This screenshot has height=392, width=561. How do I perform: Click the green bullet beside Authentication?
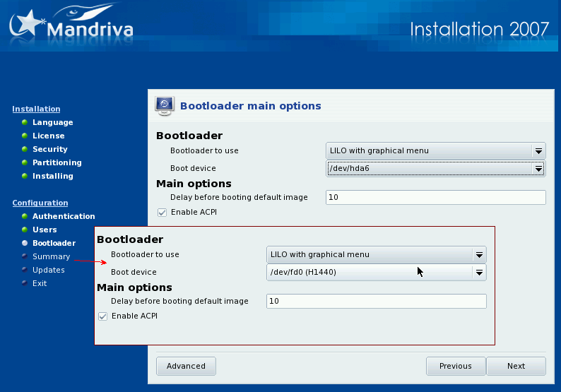[x=25, y=216]
